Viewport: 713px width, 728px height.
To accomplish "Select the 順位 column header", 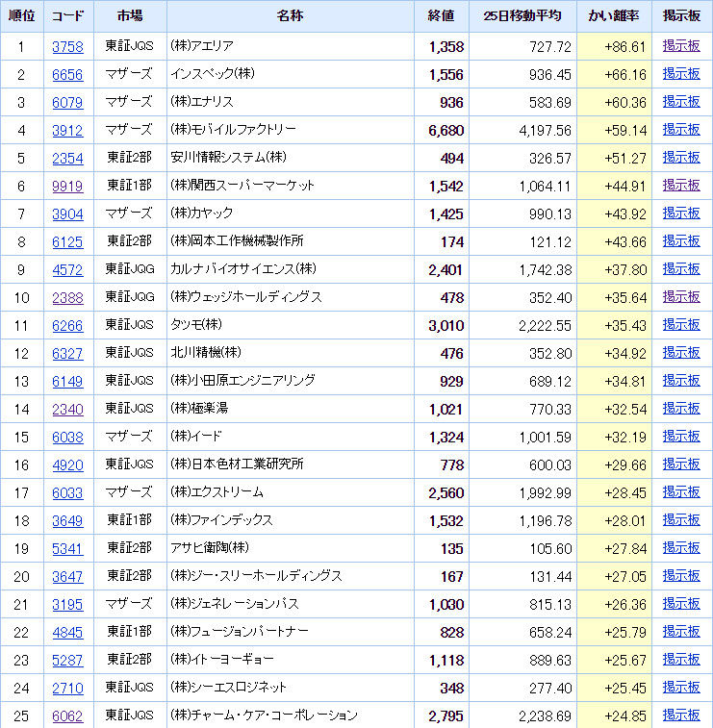I will pyautogui.click(x=22, y=15).
